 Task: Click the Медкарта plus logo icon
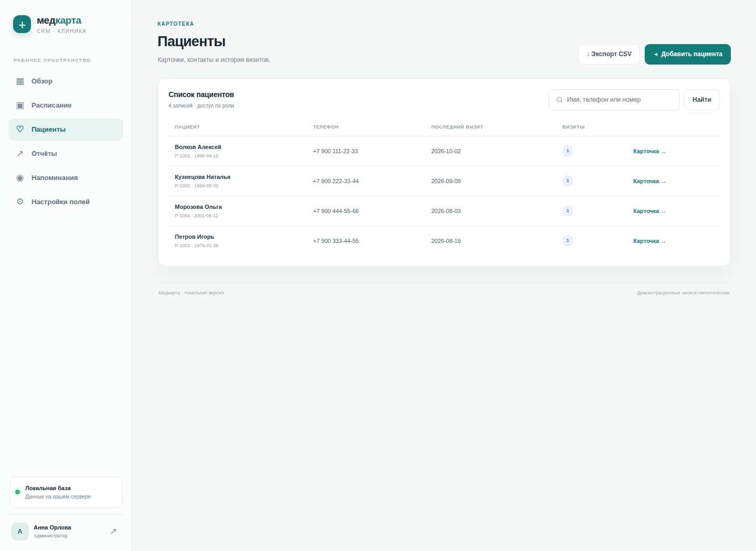click(x=22, y=24)
